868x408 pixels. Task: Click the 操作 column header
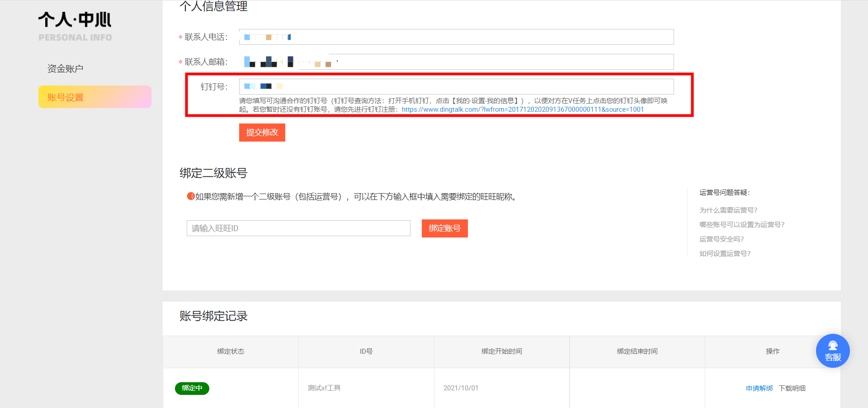pyautogui.click(x=773, y=351)
